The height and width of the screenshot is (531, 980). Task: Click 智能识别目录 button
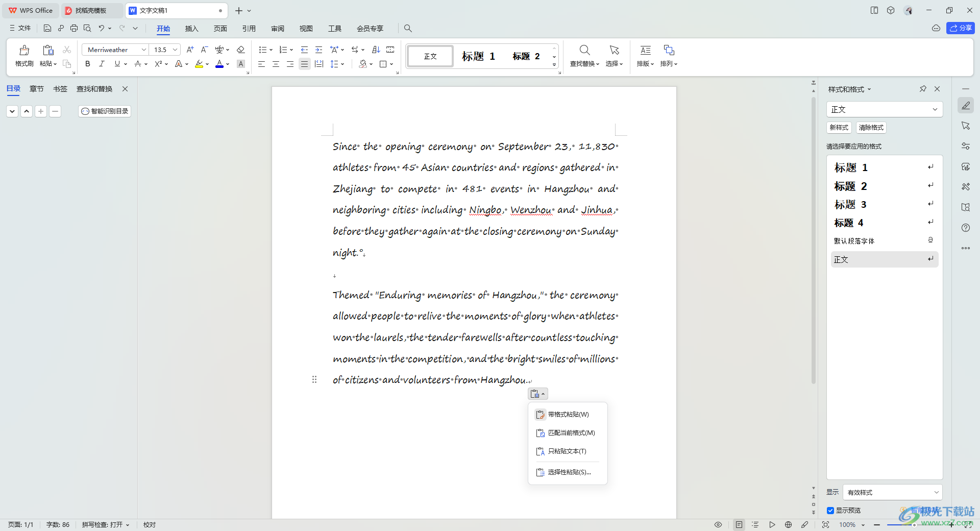coord(105,111)
